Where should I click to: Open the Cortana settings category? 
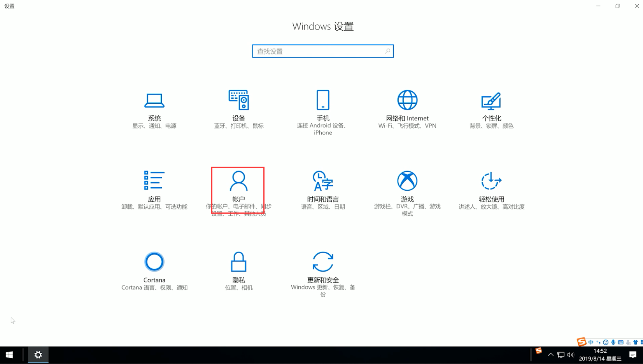[154, 271]
